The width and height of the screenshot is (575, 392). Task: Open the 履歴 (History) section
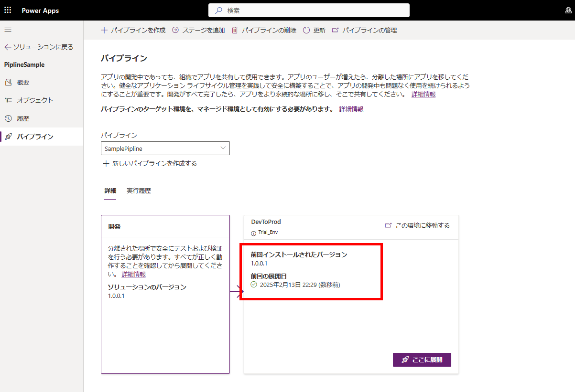[x=23, y=118]
